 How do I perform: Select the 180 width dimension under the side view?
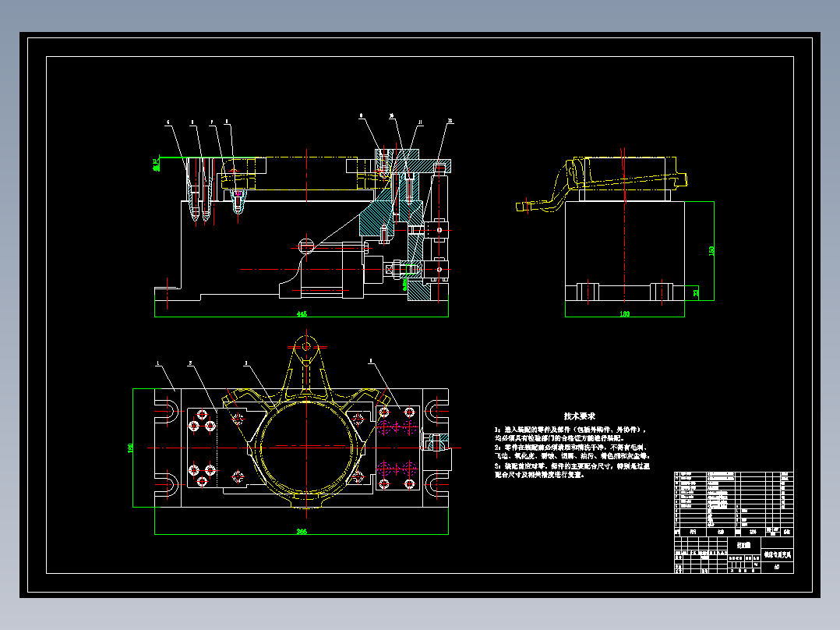[625, 314]
